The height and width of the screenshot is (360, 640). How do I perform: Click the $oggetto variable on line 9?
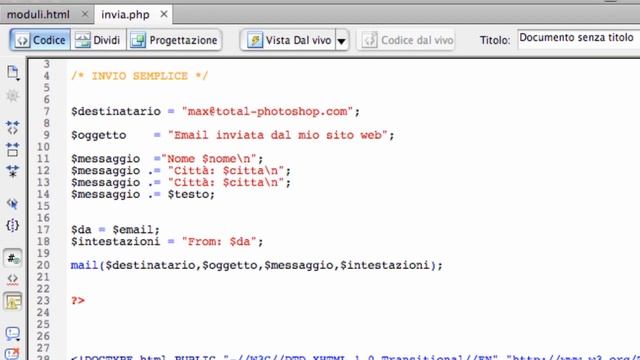point(98,135)
